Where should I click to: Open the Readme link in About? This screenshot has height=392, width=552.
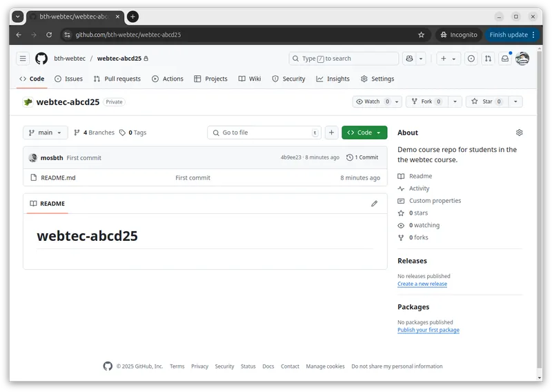click(x=415, y=176)
